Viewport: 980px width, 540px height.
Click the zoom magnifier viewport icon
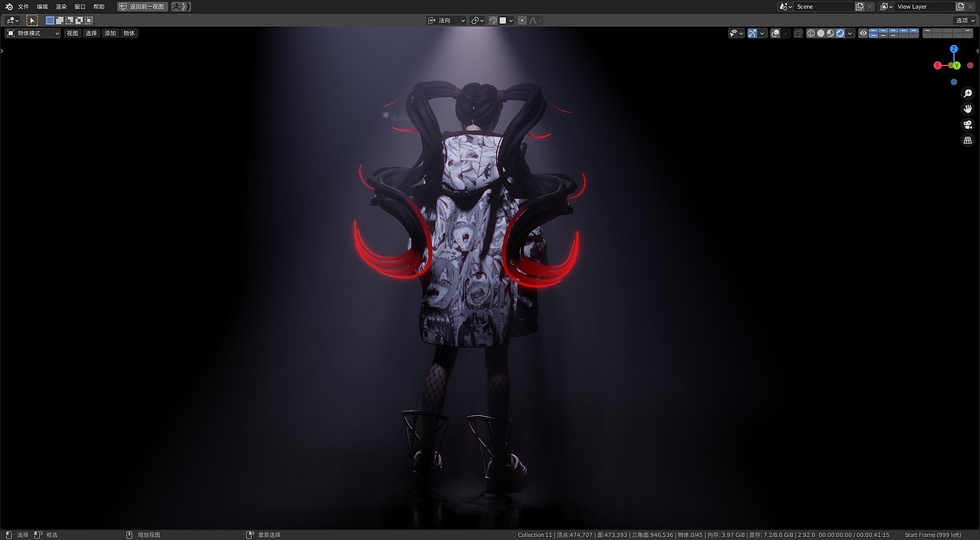coord(968,93)
